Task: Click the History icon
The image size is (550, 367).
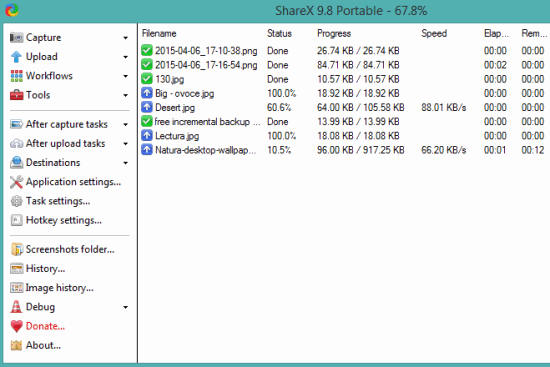Action: (x=16, y=268)
